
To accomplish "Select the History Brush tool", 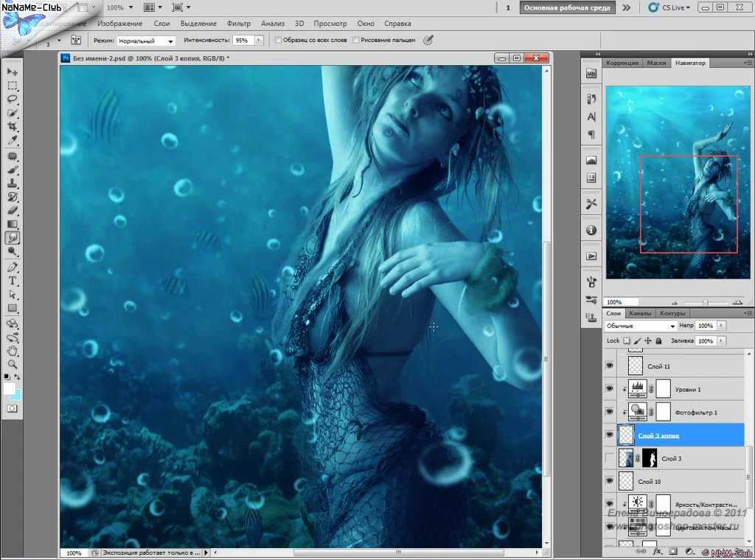I will click(x=12, y=197).
